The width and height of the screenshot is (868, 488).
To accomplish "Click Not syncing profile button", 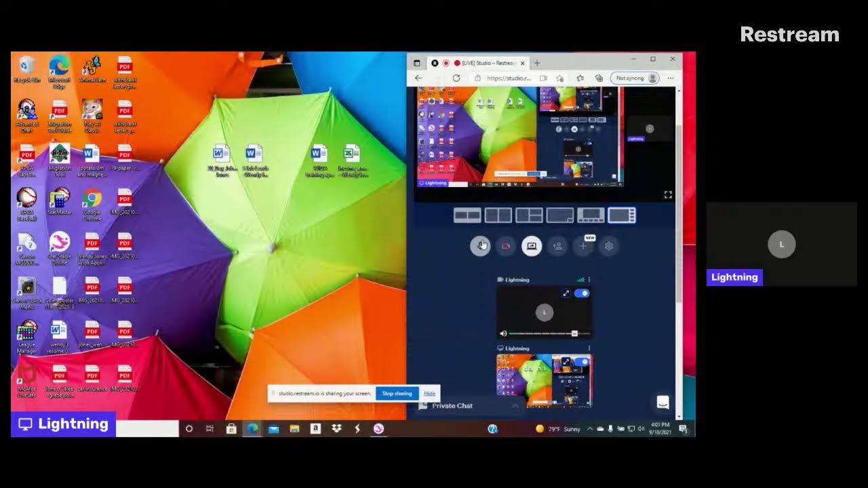I will [x=635, y=78].
